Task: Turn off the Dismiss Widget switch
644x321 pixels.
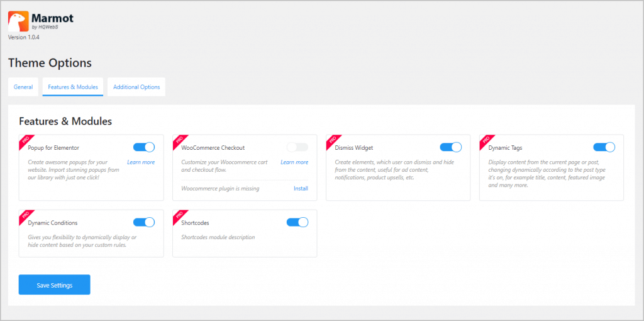Action: pos(450,147)
